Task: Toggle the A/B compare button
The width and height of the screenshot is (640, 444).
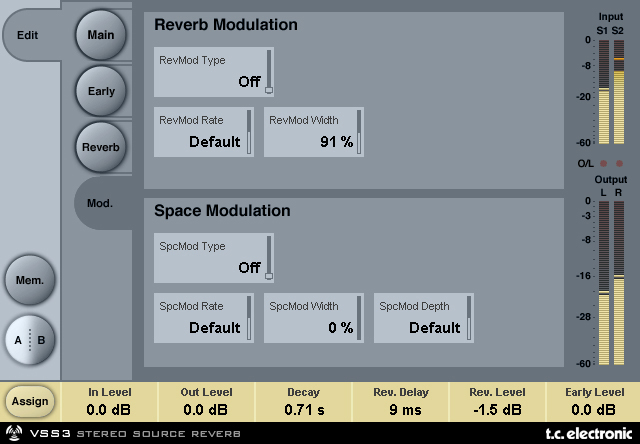Action: 29,340
